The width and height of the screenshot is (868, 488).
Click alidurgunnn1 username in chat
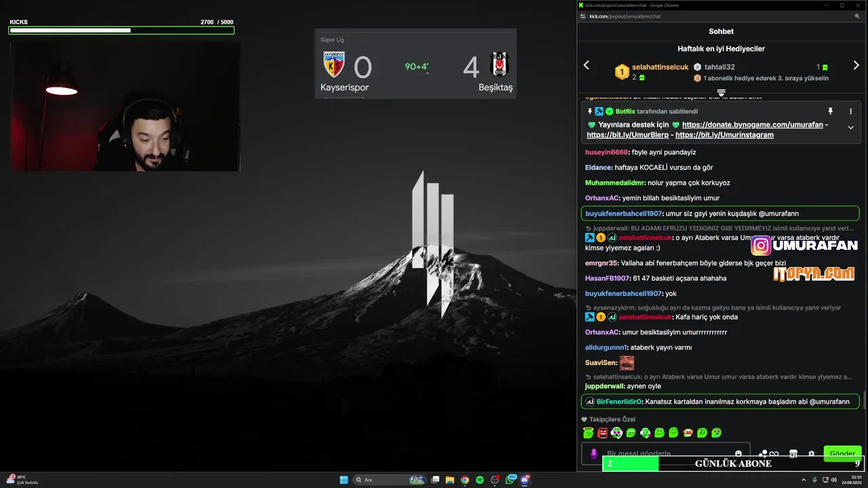click(606, 348)
